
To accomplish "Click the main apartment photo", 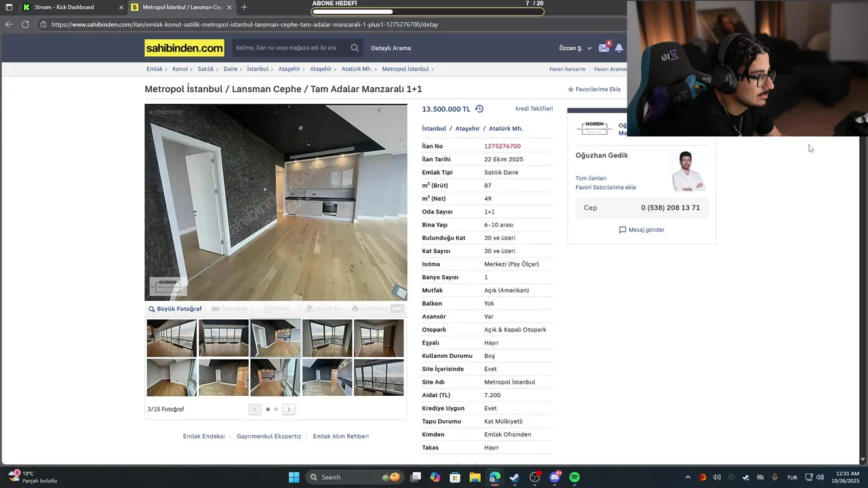I will pos(276,202).
